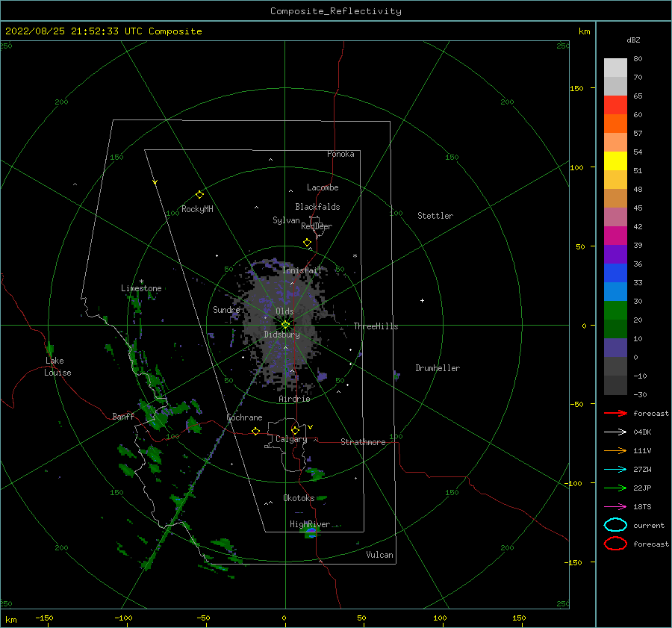Click the yellow diamond marker in Calgary
This screenshot has width=672, height=628.
pos(295,430)
